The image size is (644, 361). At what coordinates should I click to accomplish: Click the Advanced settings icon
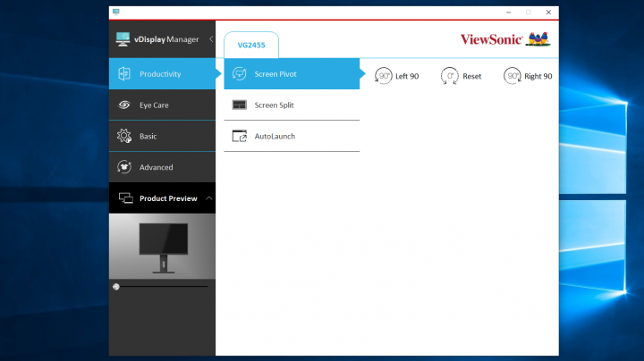click(x=124, y=167)
